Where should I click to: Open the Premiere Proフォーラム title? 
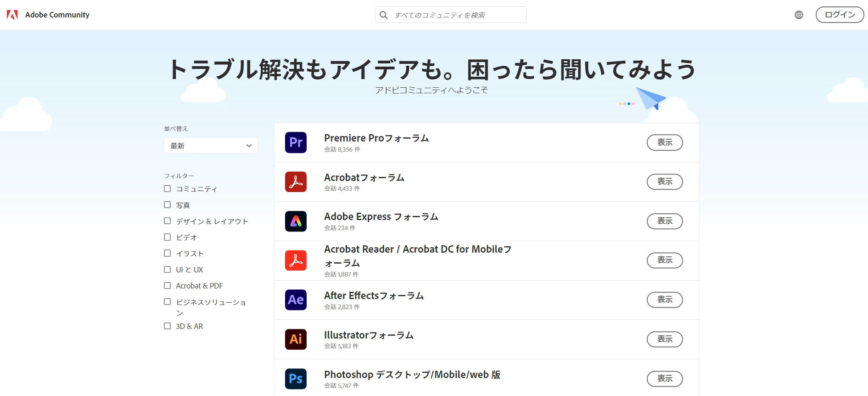[x=376, y=138]
